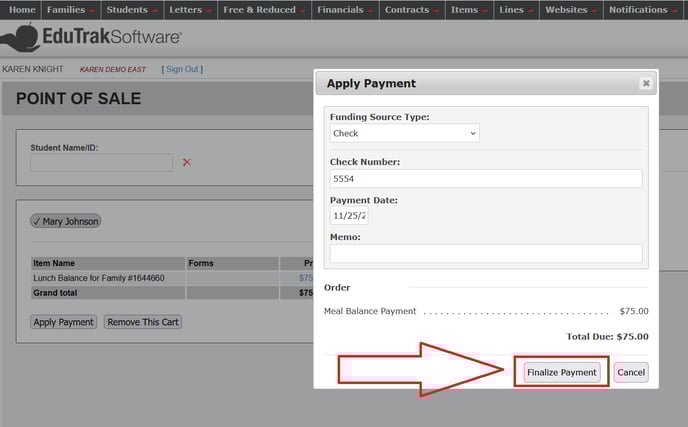688x427 pixels.
Task: Expand the Students menu
Action: pyautogui.click(x=132, y=10)
